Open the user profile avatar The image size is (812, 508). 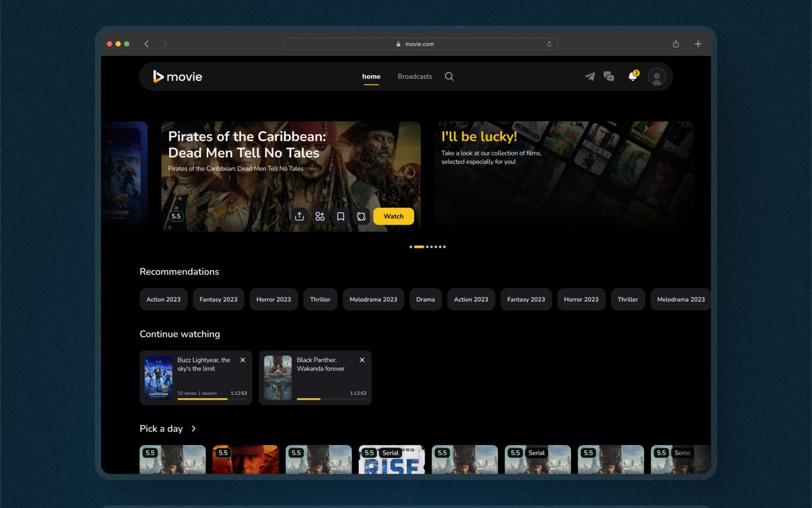657,77
